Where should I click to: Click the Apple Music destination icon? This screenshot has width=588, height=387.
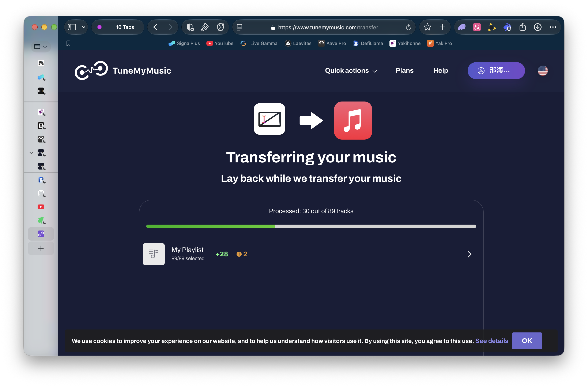point(353,121)
